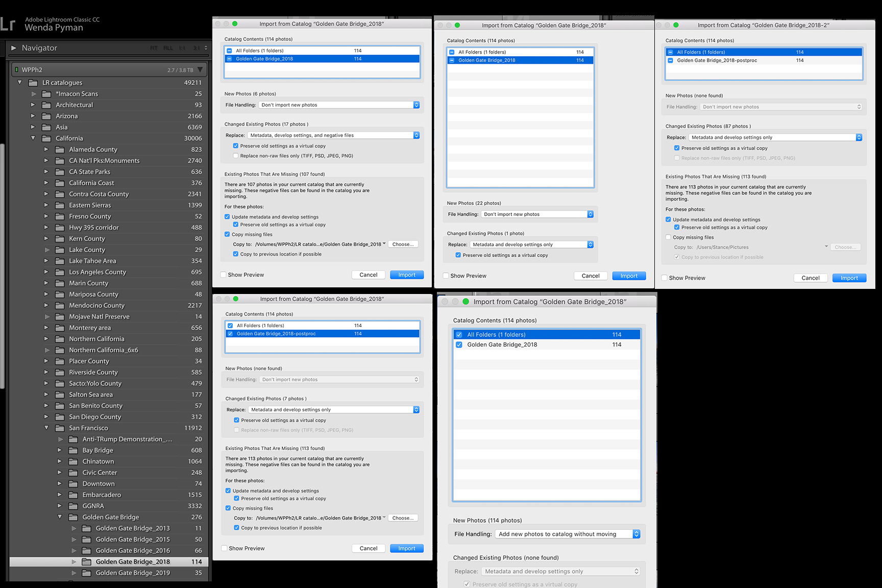Select 'Northern California_6x6' folder name

coord(104,350)
